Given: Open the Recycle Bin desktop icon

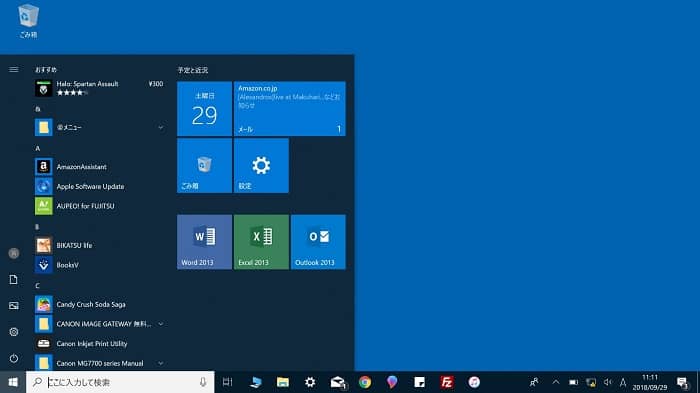Looking at the screenshot, I should tap(28, 21).
